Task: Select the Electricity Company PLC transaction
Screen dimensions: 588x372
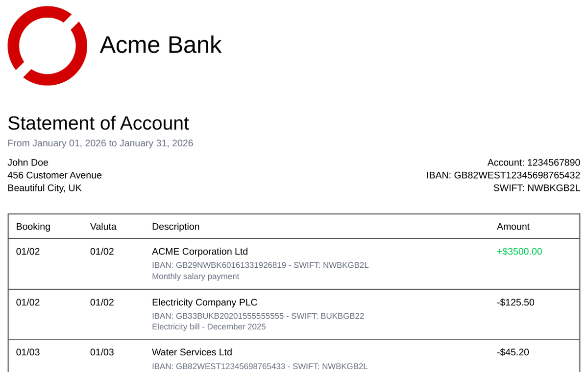Action: (x=204, y=302)
